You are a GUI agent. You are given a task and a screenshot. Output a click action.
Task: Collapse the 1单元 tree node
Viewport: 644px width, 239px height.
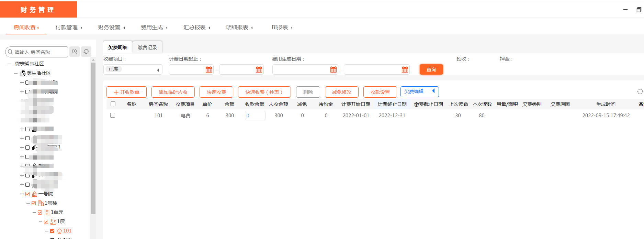(x=34, y=213)
